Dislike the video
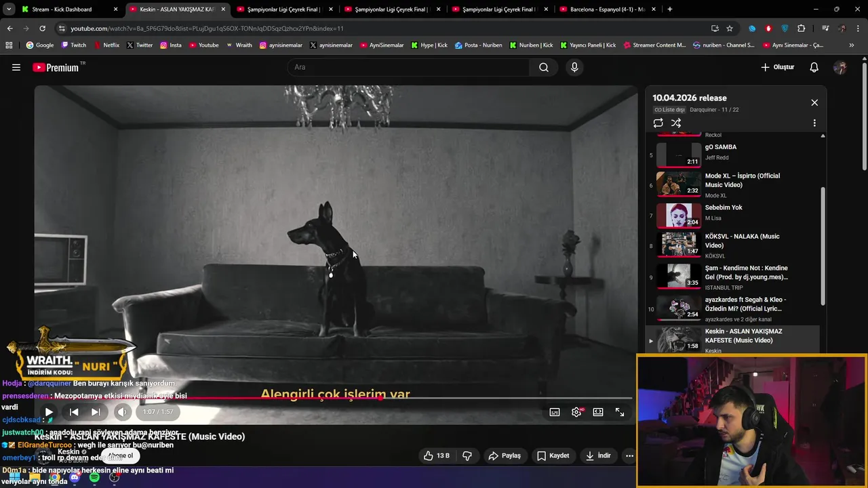Screen dimensions: 868x488 [x=467, y=455]
